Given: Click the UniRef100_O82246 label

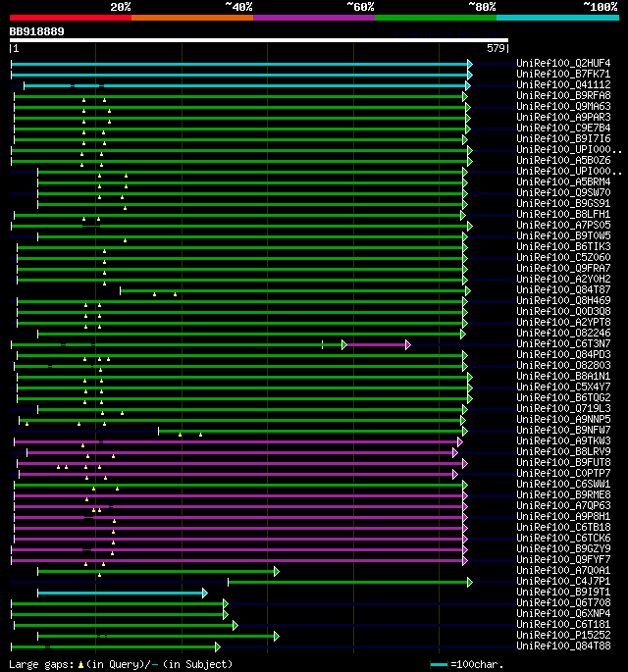Looking at the screenshot, I should (x=563, y=333).
